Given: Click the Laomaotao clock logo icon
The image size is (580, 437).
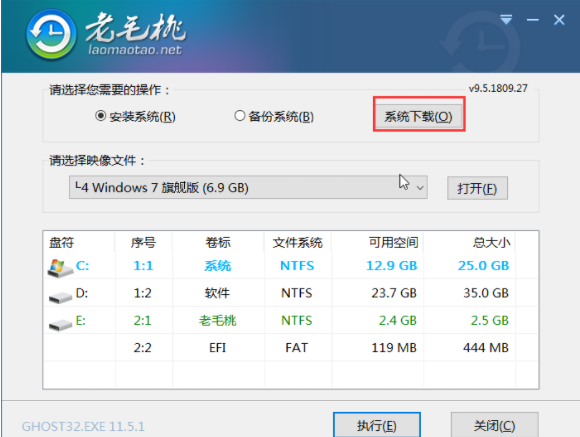Looking at the screenshot, I should (x=51, y=34).
